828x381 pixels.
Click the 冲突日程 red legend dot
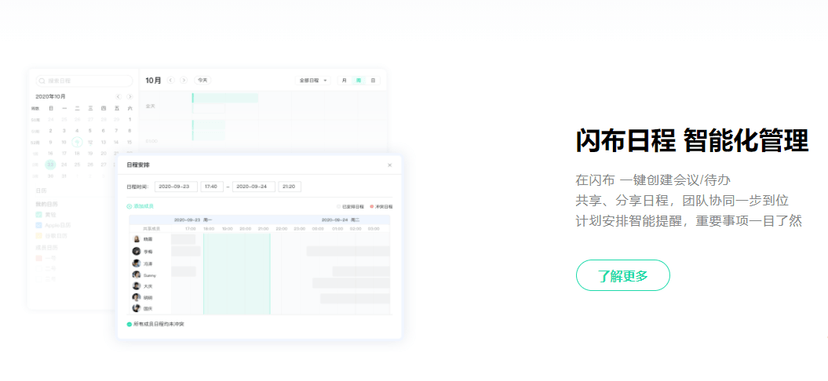372,207
